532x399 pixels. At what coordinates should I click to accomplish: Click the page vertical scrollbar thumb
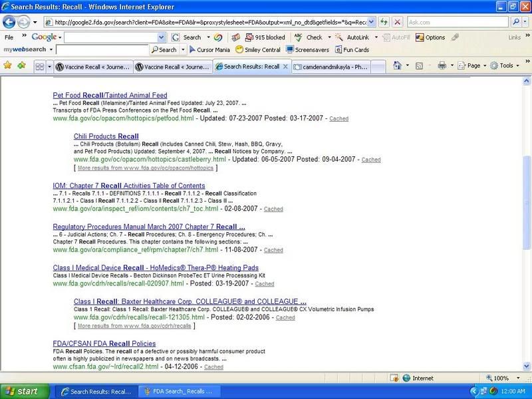[x=526, y=203]
